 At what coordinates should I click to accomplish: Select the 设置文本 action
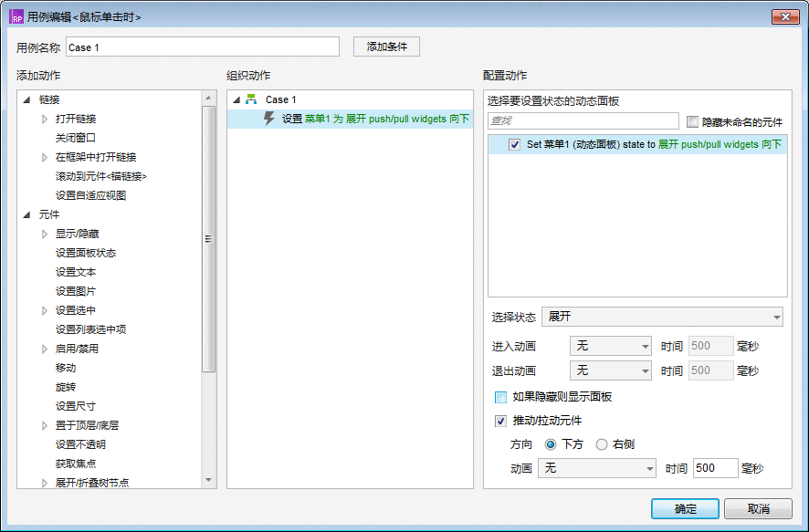point(76,272)
